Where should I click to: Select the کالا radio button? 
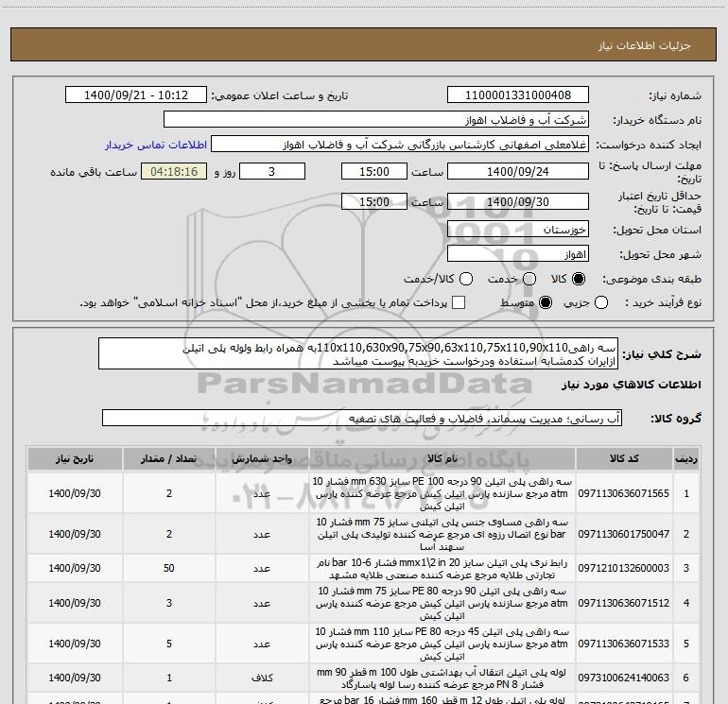pos(579,279)
